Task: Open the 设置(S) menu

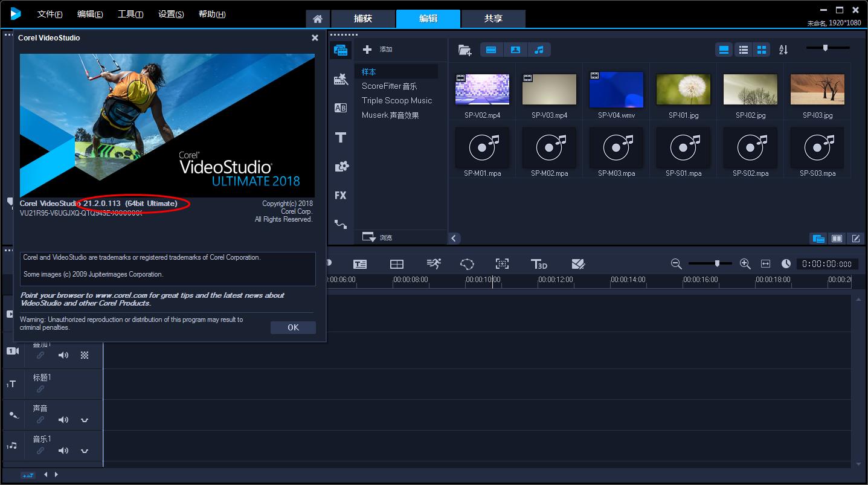Action: 171,14
